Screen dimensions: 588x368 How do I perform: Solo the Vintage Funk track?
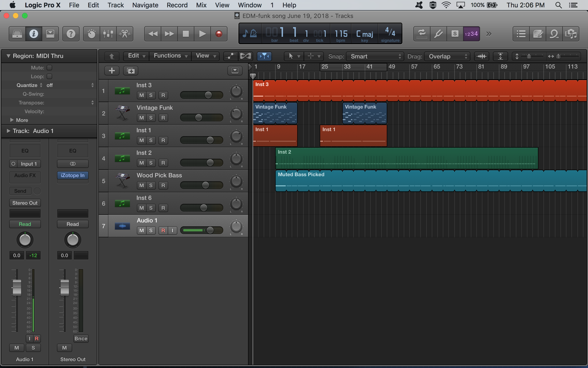pos(151,118)
